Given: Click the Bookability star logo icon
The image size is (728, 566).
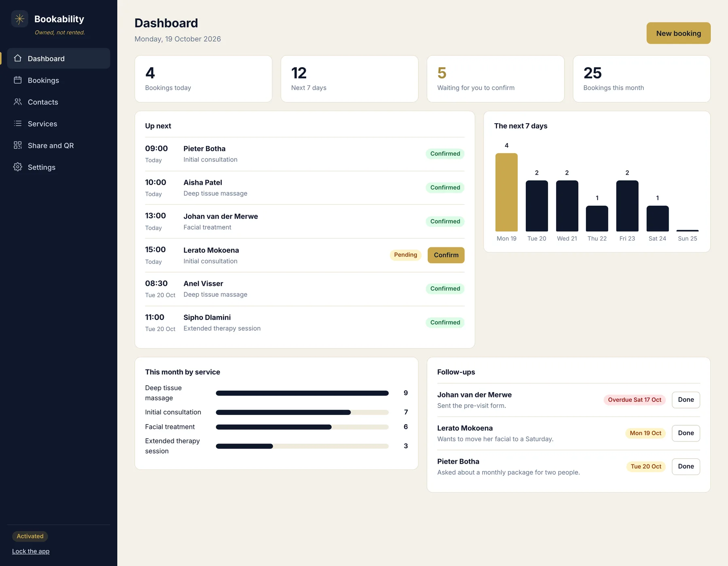Looking at the screenshot, I should click(x=19, y=19).
